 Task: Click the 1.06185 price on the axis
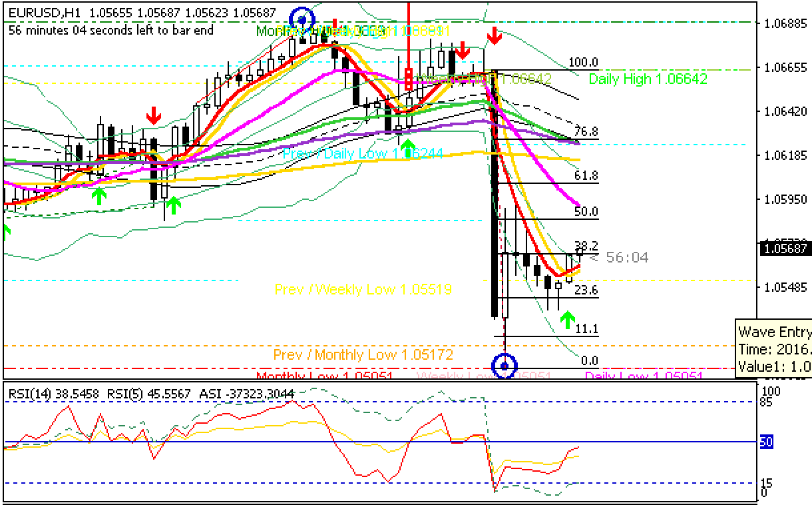point(785,155)
